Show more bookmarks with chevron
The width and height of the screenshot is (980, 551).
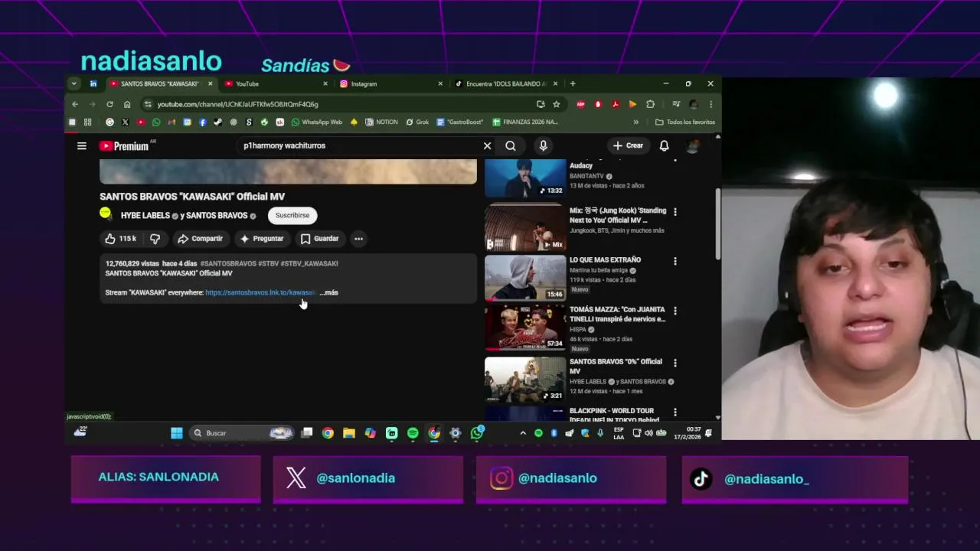635,122
